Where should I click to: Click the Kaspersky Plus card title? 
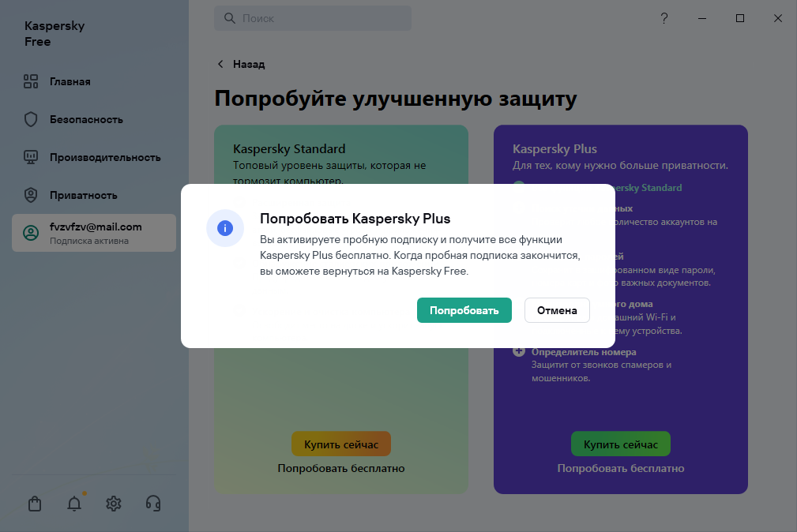pyautogui.click(x=555, y=149)
